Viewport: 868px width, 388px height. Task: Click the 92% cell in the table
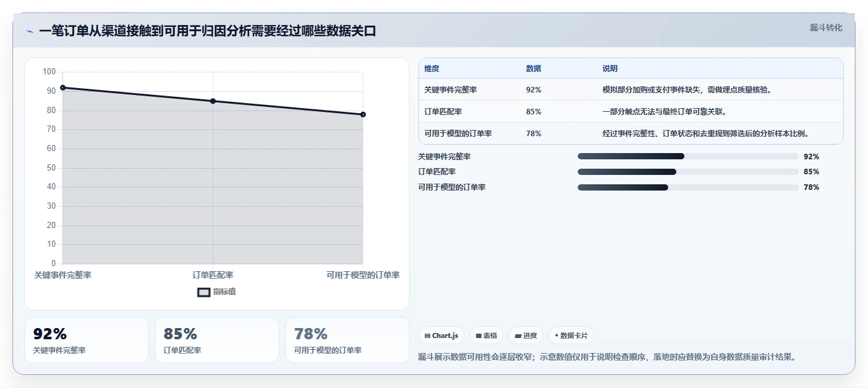(x=533, y=90)
